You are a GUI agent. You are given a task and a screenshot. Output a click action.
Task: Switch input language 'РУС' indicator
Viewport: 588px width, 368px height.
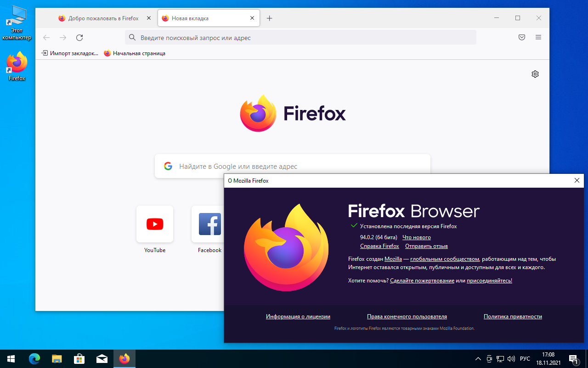tap(525, 359)
